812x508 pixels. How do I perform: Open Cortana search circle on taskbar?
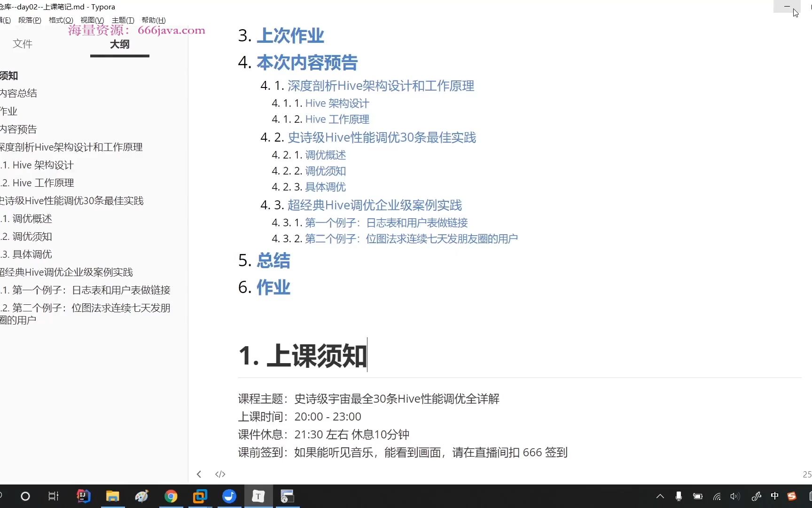[25, 496]
